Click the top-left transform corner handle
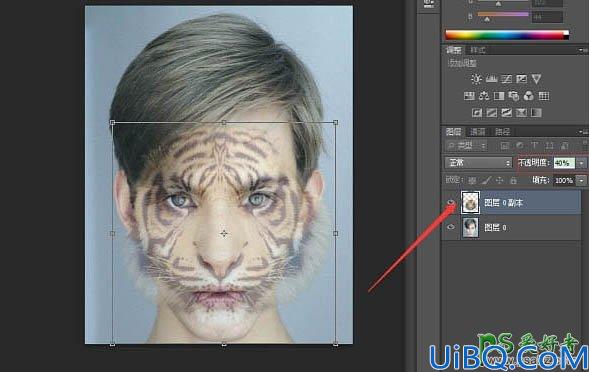Screen dimensions: 589x372 [x=112, y=122]
